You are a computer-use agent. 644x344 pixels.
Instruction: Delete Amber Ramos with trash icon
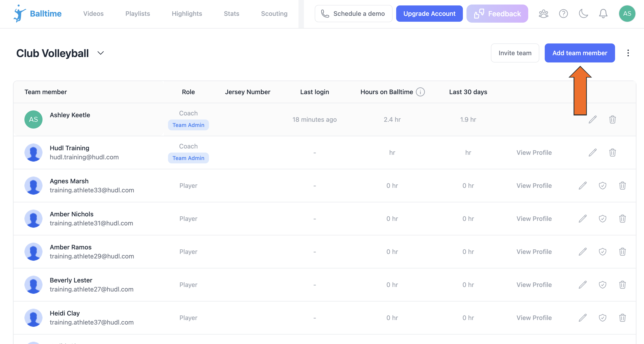coord(623,252)
